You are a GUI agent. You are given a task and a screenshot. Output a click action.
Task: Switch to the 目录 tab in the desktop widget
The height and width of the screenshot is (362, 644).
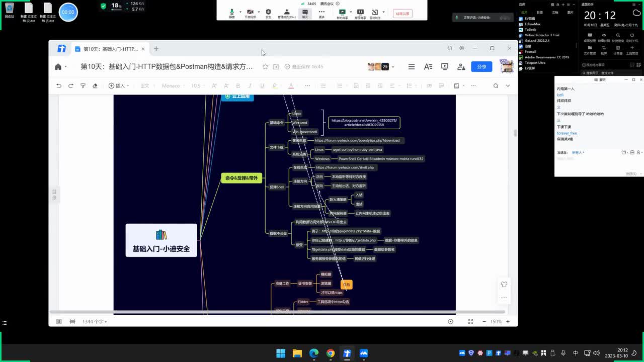pyautogui.click(x=539, y=12)
